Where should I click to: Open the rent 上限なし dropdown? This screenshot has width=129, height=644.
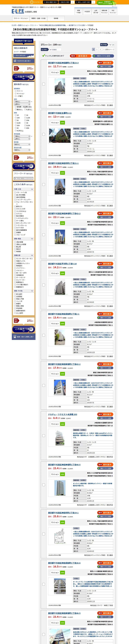[22, 104]
